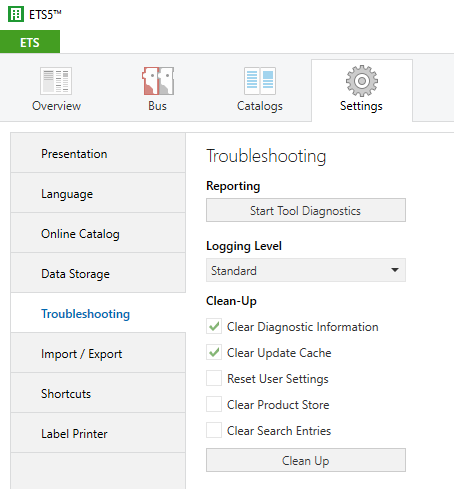Select Online Catalog in sidebar
The image size is (454, 489).
pos(98,233)
